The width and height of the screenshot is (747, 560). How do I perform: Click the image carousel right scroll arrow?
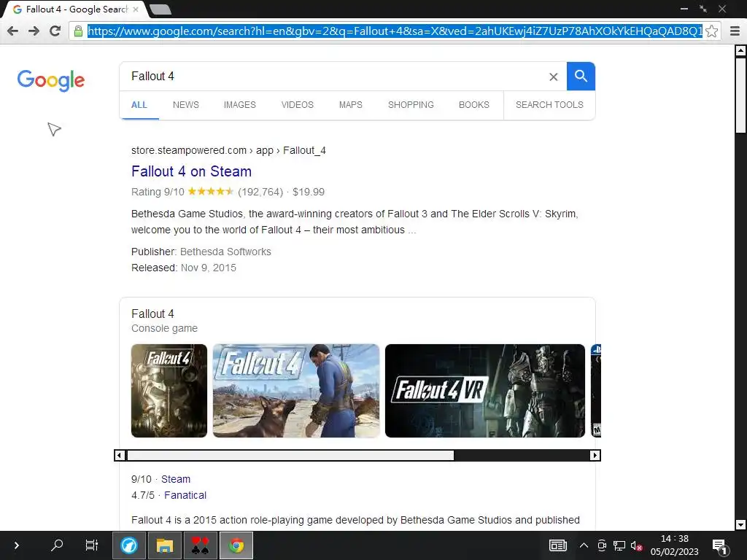coord(595,455)
